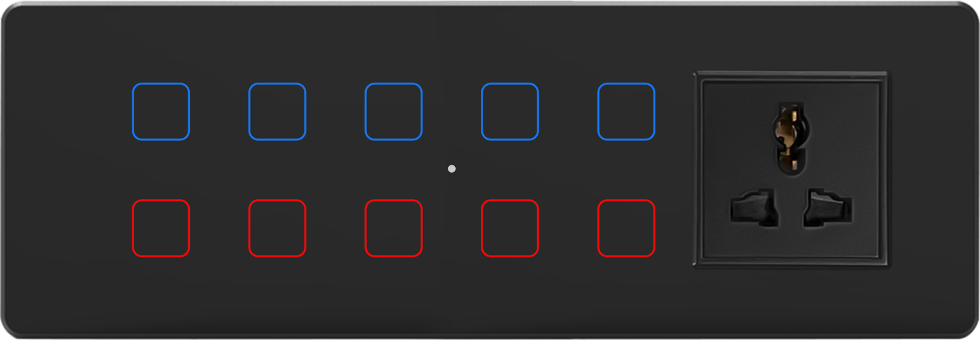Click the white indicator dot between switches
Image resolution: width=980 pixels, height=340 pixels.
click(x=451, y=168)
